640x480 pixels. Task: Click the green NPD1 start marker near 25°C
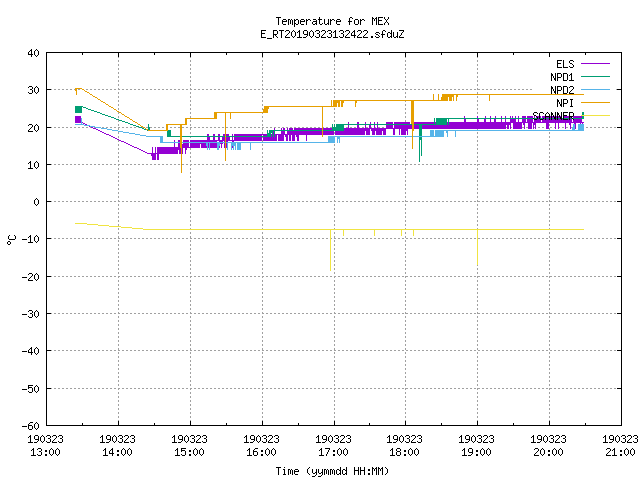click(x=78, y=109)
